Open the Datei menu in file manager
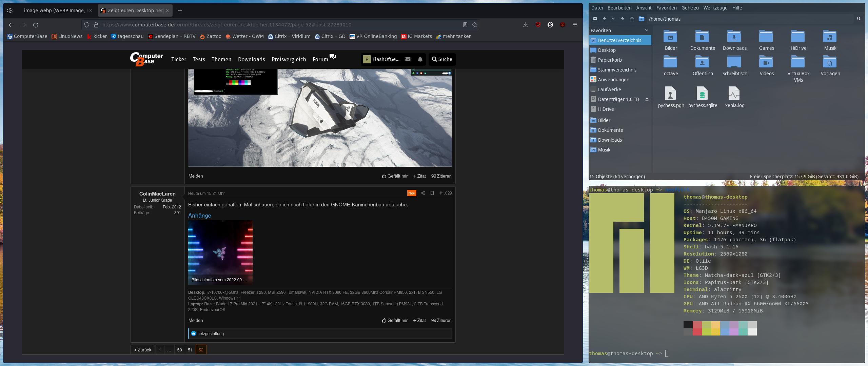This screenshot has width=868, height=366. (x=597, y=8)
